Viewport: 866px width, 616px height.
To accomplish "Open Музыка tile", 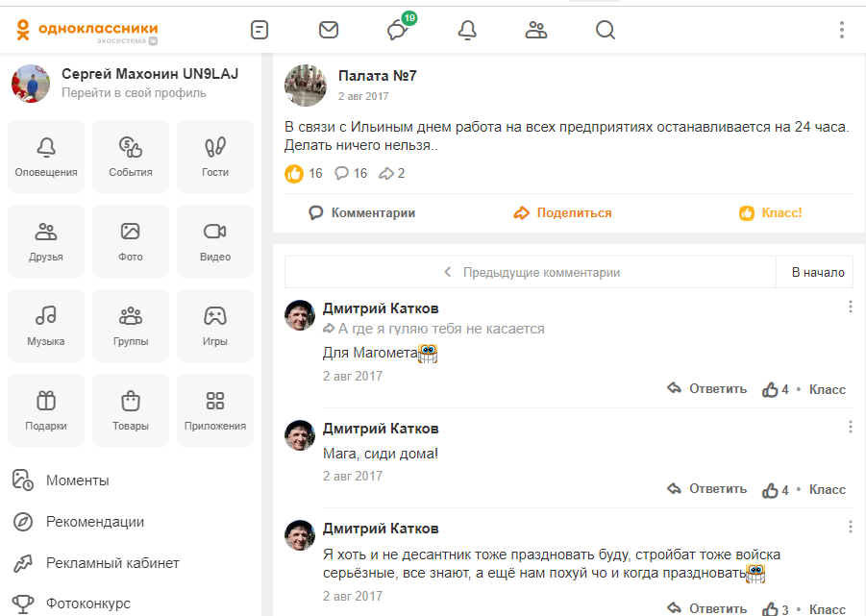I will click(x=46, y=326).
